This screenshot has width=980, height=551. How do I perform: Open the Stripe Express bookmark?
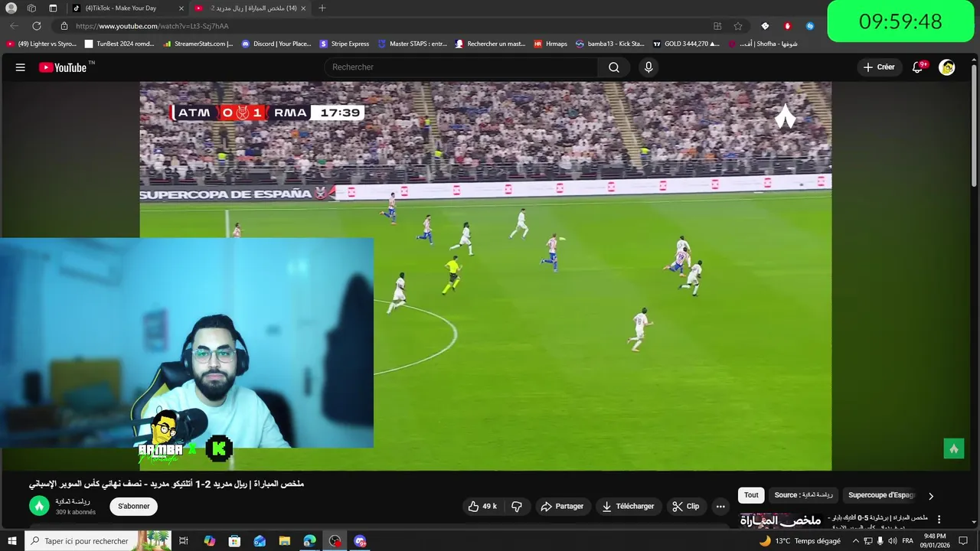tap(345, 44)
